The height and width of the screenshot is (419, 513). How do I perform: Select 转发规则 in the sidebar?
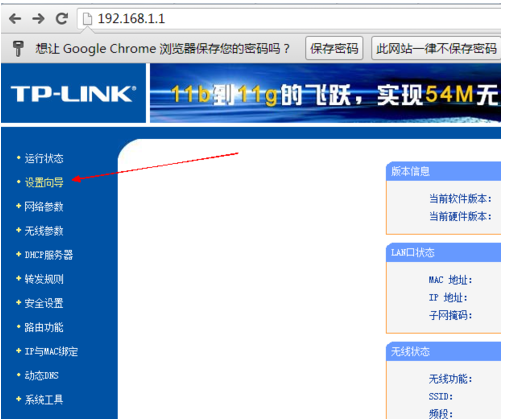point(44,279)
